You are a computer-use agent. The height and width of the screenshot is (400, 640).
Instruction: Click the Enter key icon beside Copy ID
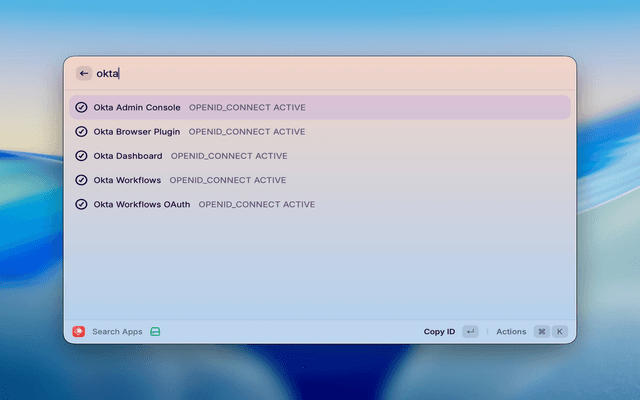pyautogui.click(x=470, y=331)
